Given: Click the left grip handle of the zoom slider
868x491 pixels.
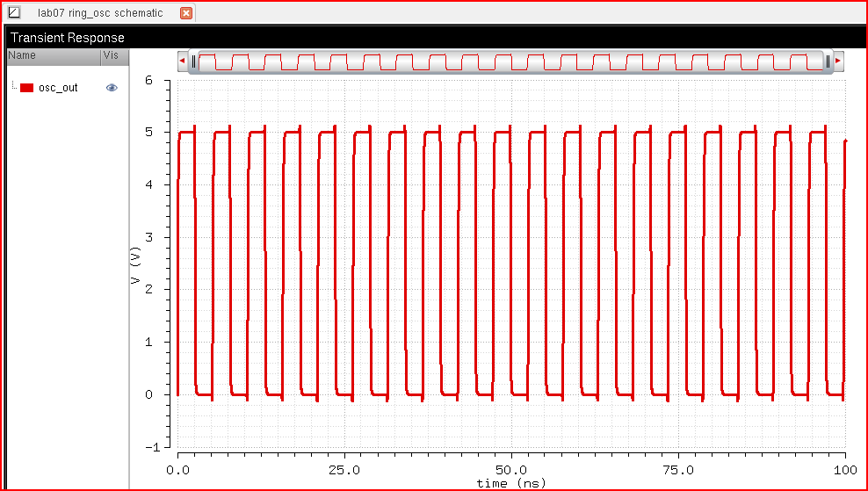Looking at the screenshot, I should [x=194, y=61].
